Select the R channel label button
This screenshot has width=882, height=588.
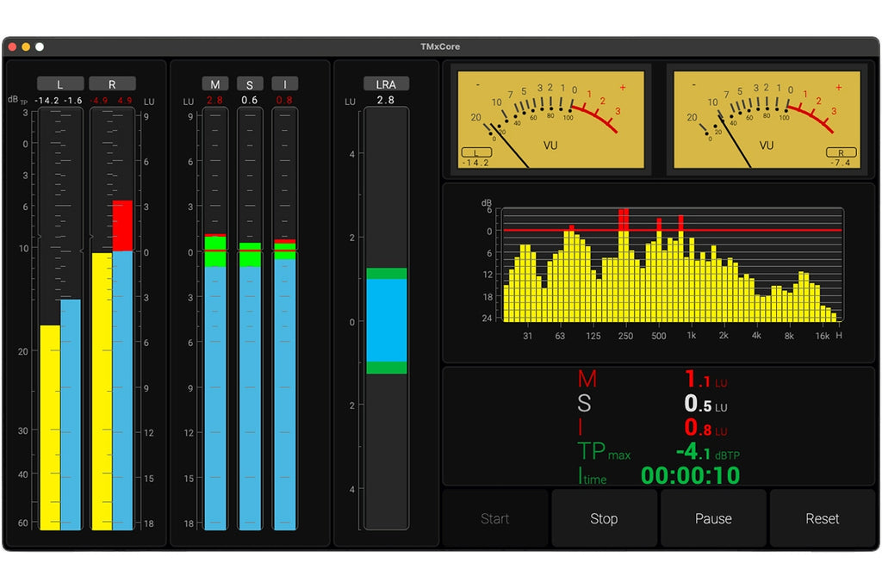pos(112,84)
